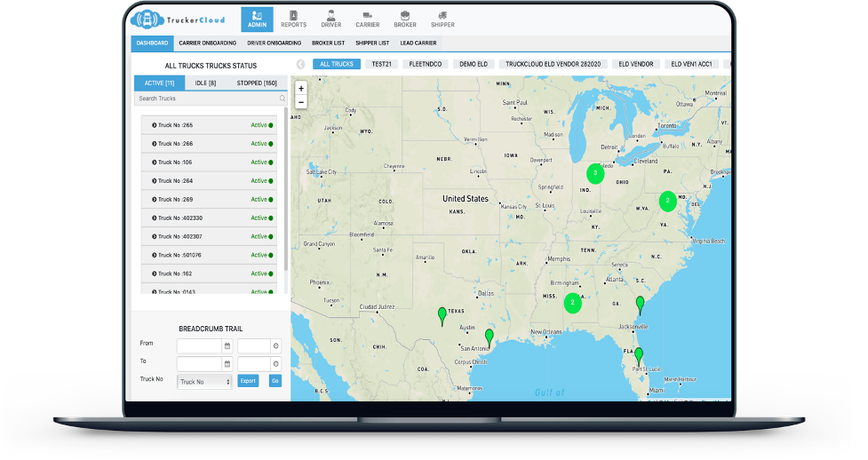Zoom out the map with minus button
This screenshot has height=460, width=868.
click(301, 102)
